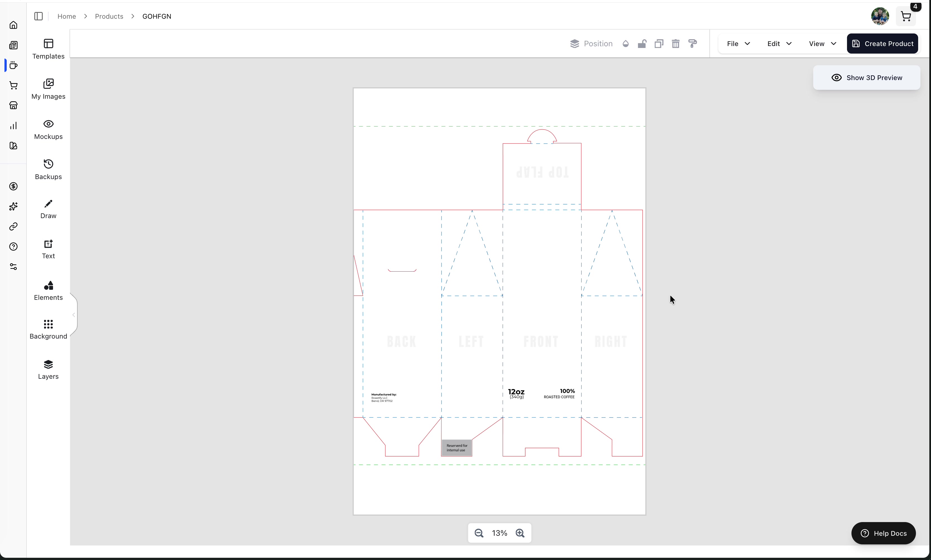Open the shopping cart
Viewport: 931px width, 560px height.
[x=905, y=16]
